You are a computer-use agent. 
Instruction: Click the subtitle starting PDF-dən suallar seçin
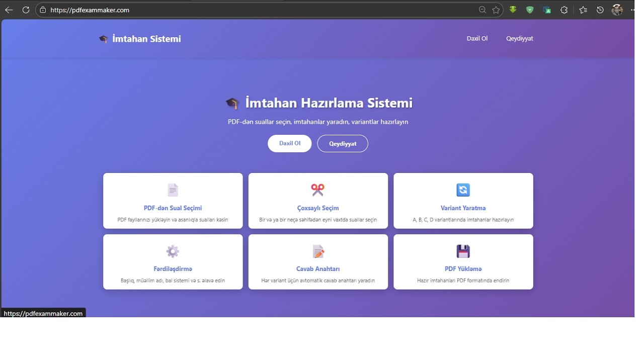[318, 122]
